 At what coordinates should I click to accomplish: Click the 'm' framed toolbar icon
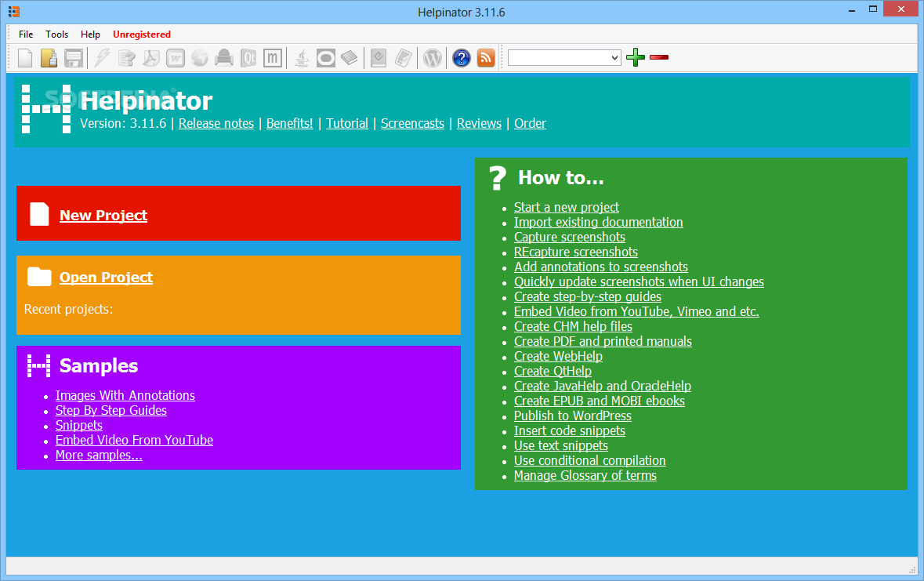click(272, 58)
